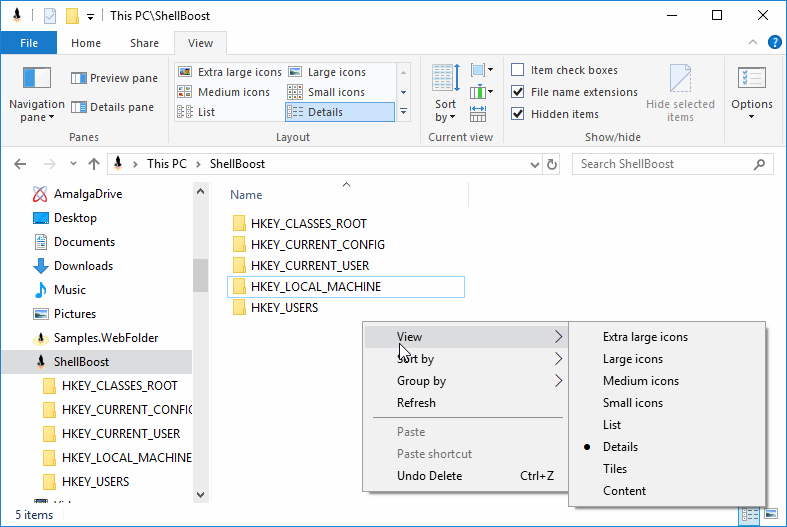Select Details layout in ribbon
The width and height of the screenshot is (787, 527).
tap(340, 112)
